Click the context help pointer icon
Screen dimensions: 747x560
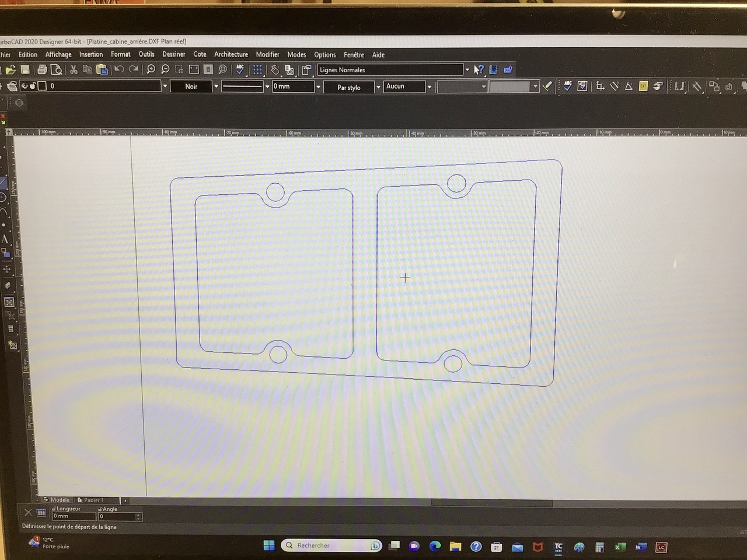(479, 70)
